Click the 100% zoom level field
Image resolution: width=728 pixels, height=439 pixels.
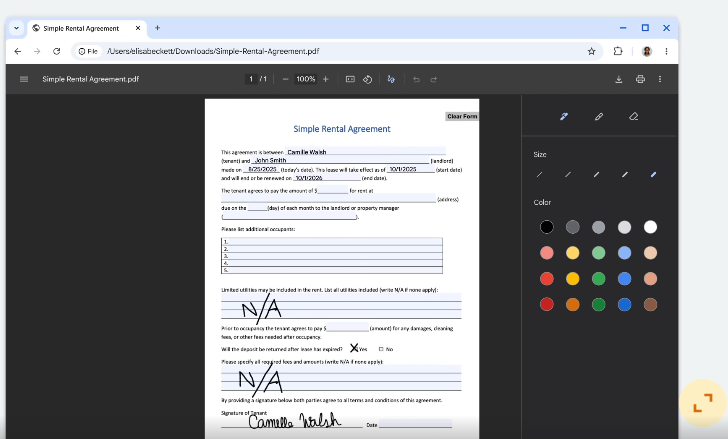306,79
